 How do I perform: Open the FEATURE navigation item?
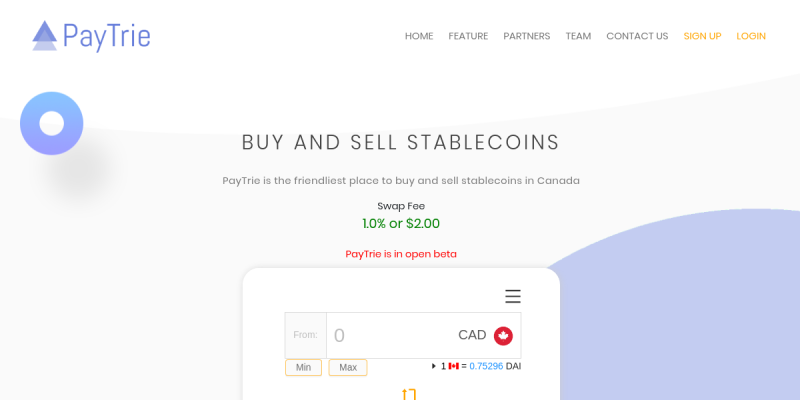tap(468, 36)
